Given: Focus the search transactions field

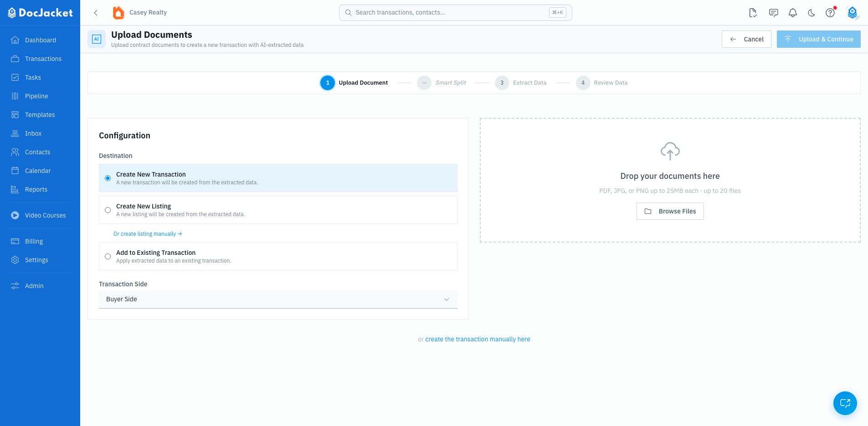Looking at the screenshot, I should [456, 13].
